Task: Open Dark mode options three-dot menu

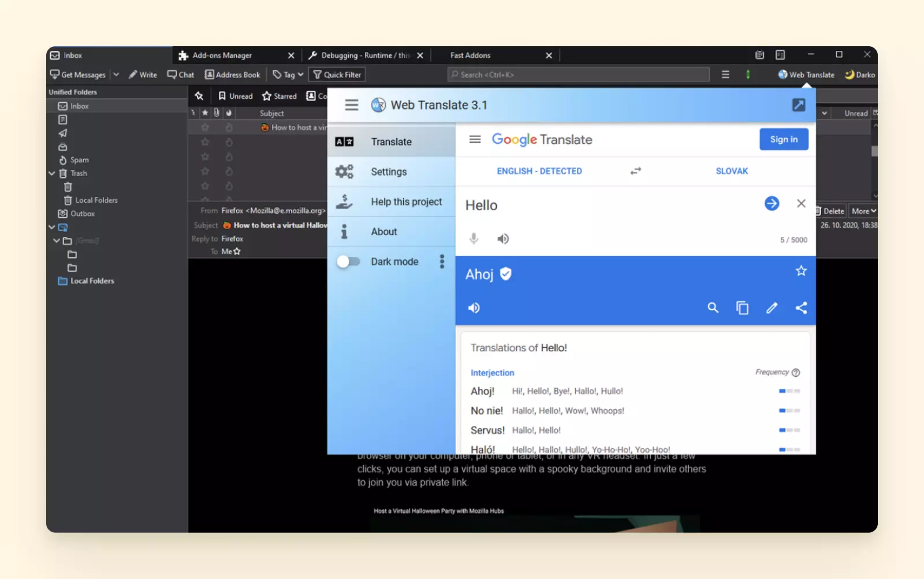Action: click(442, 262)
